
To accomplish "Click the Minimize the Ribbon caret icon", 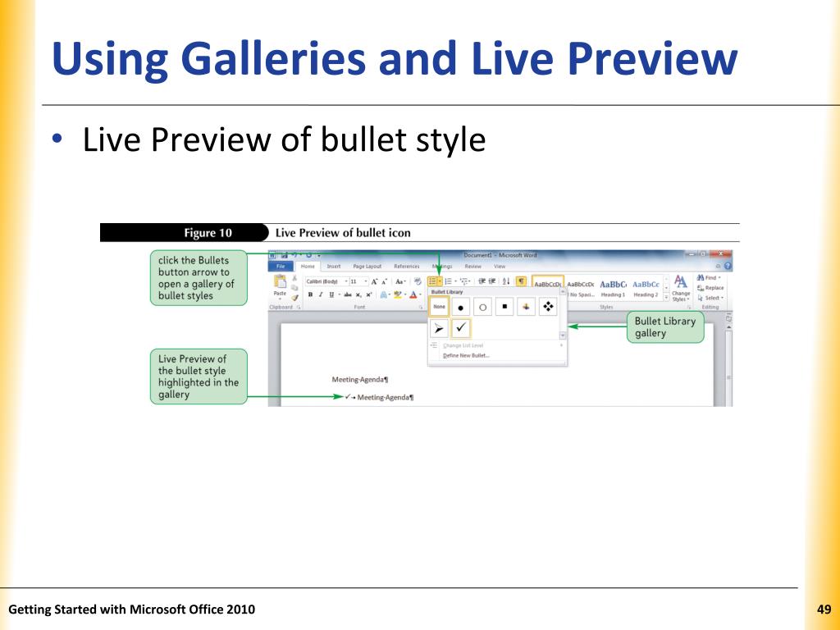I will 718,267.
